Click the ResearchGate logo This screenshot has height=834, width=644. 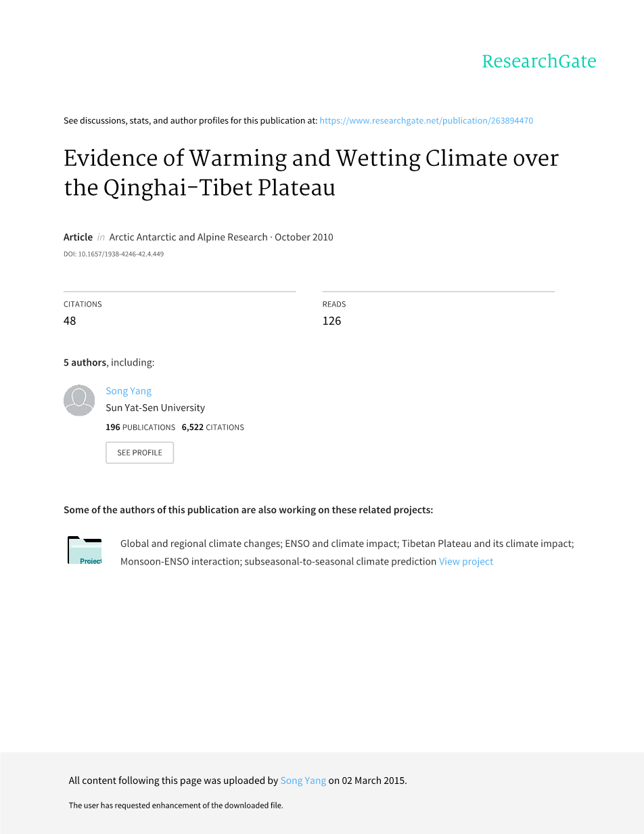click(x=538, y=62)
